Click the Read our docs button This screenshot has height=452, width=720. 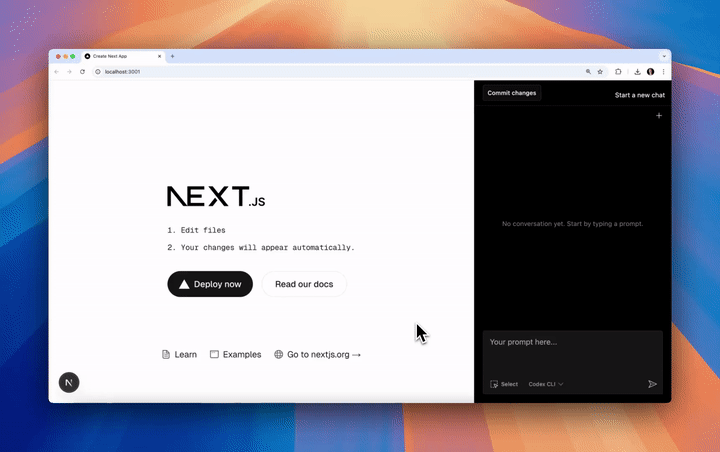tap(304, 284)
